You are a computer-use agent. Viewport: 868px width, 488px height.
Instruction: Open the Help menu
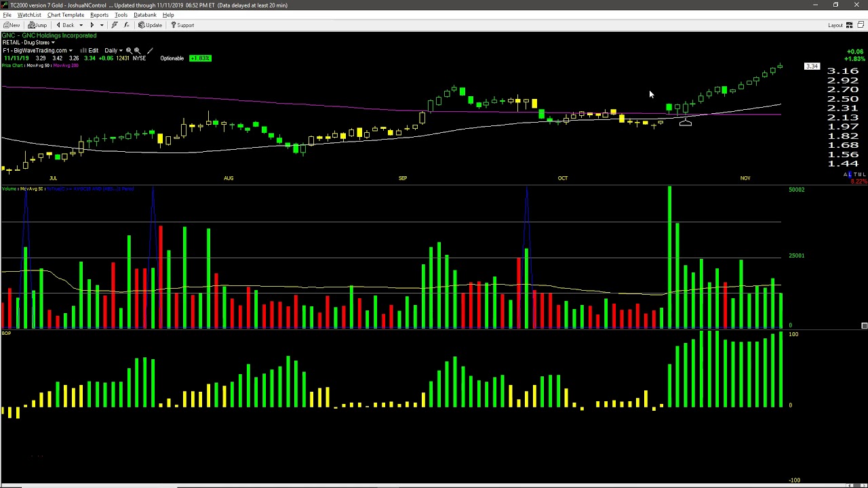(168, 15)
